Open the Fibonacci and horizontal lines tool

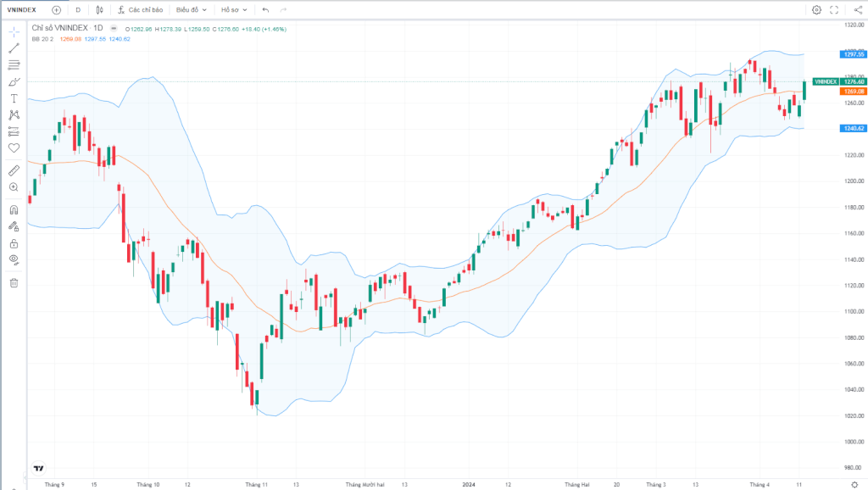pos(14,64)
